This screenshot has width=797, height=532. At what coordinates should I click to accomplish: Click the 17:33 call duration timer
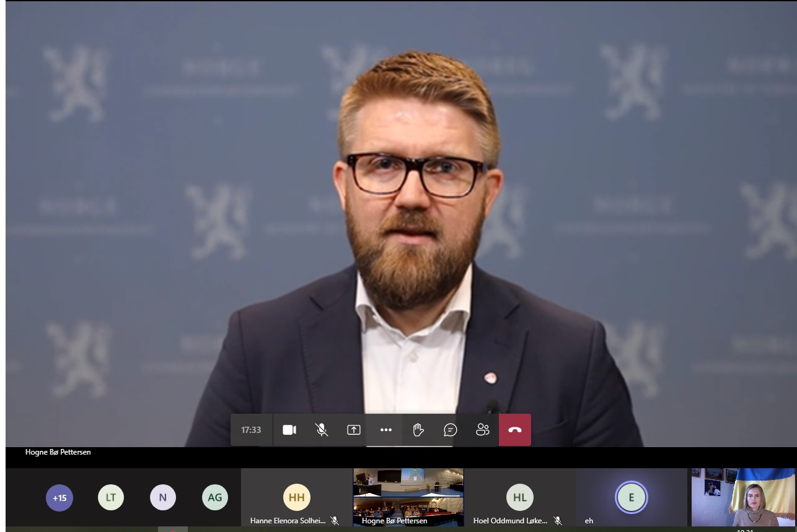(251, 430)
